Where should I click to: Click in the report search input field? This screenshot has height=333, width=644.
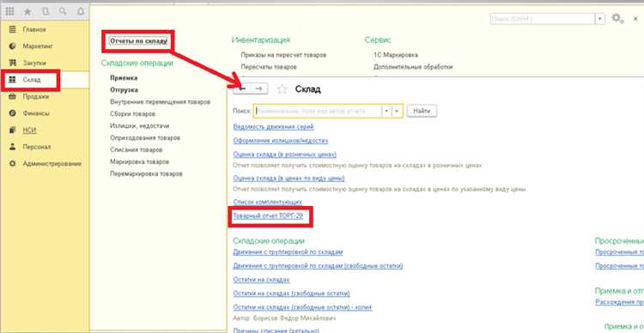[318, 112]
